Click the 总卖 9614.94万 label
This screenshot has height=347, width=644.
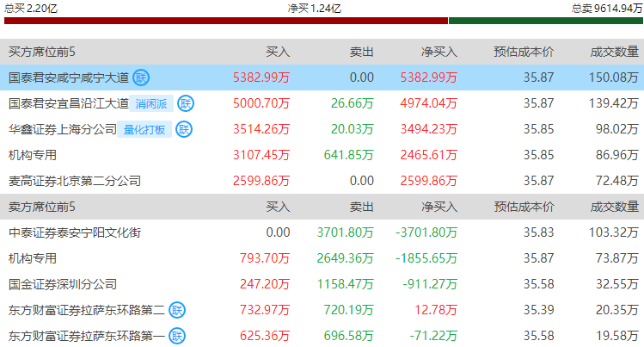(x=607, y=8)
